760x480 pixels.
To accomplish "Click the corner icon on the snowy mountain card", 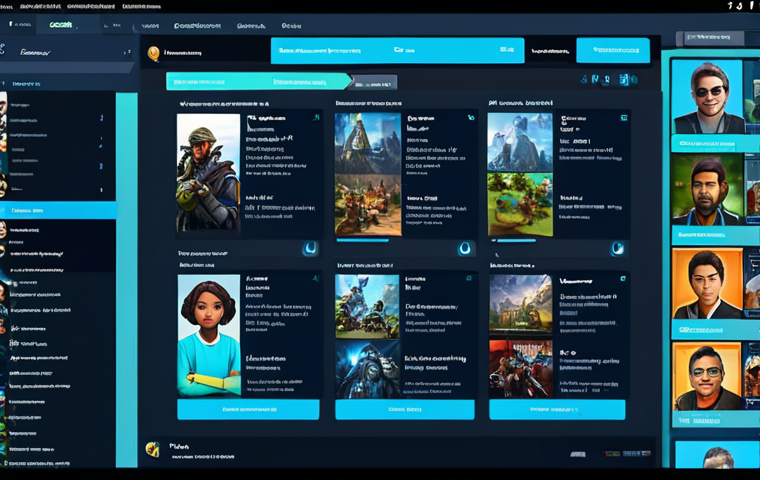I will tap(624, 117).
